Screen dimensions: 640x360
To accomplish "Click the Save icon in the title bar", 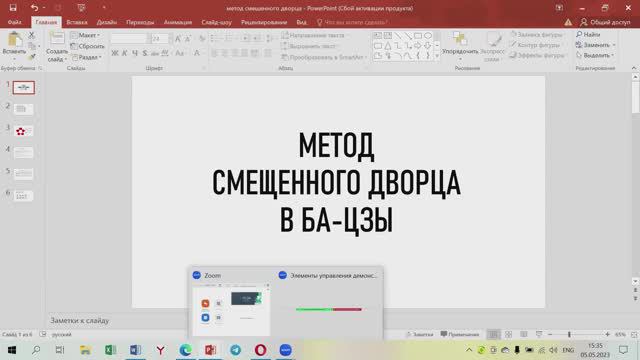I will (x=13, y=8).
